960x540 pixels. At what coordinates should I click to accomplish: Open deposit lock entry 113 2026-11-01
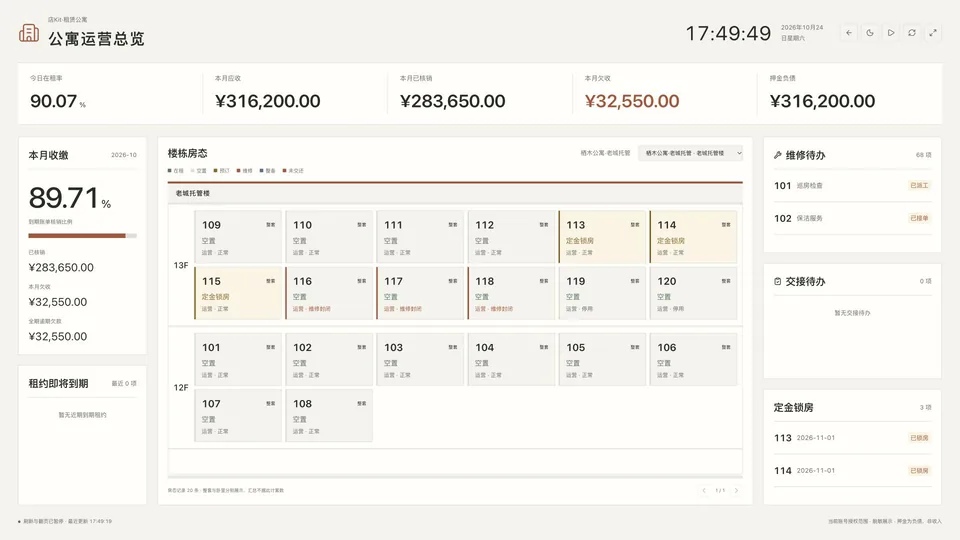click(852, 438)
